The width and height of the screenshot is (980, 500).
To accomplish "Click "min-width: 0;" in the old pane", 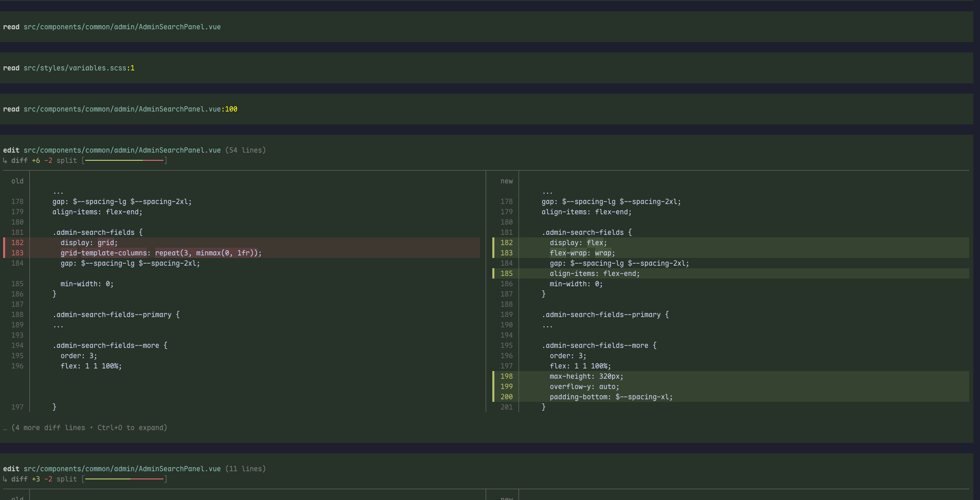I will point(87,284).
